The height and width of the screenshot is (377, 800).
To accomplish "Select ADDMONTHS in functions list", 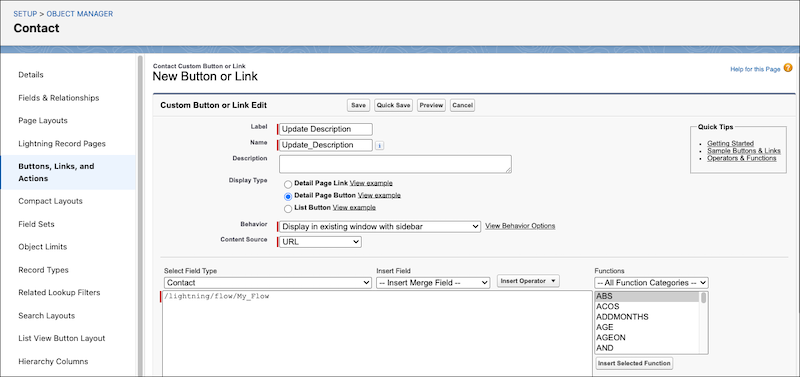I will [x=647, y=317].
